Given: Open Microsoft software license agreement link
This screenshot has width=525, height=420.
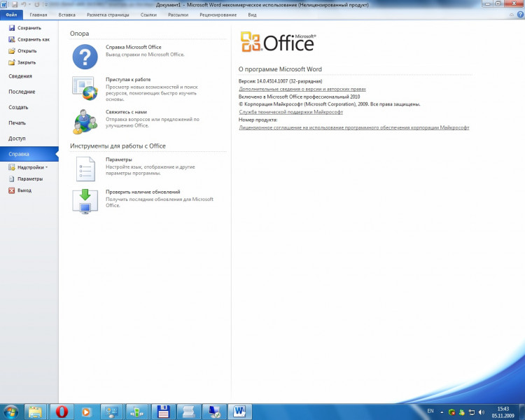Looking at the screenshot, I should [x=354, y=127].
